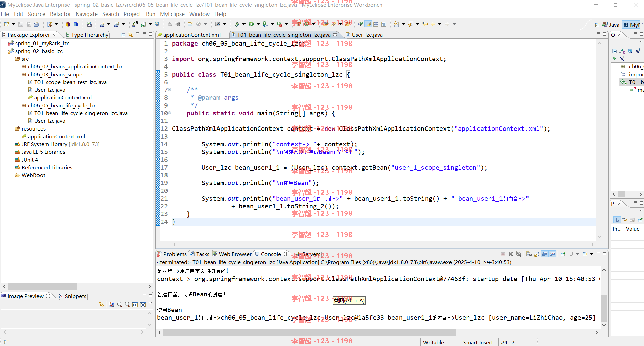Toggle Mark Occurrences highlighter button
This screenshot has height=346, width=644.
coord(369,24)
